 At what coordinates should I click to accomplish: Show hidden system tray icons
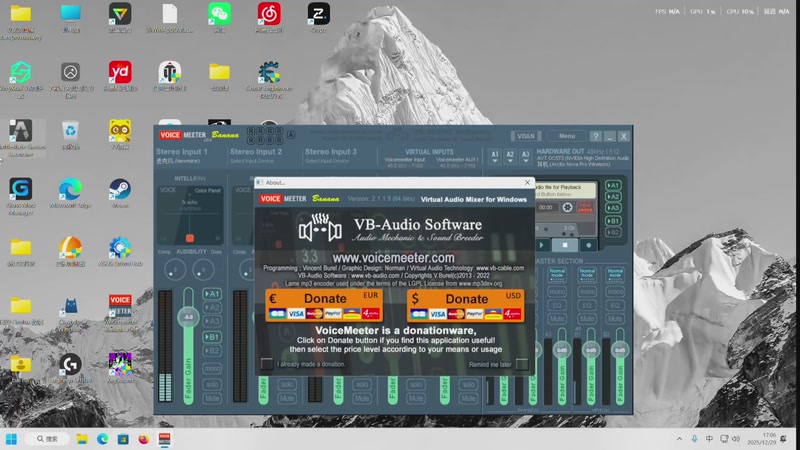point(679,439)
